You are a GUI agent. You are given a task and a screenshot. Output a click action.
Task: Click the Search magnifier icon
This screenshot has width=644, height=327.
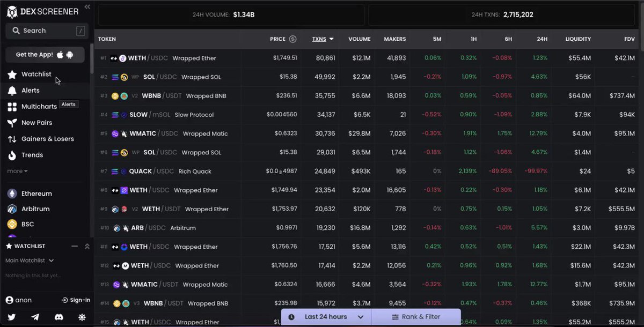coord(16,31)
